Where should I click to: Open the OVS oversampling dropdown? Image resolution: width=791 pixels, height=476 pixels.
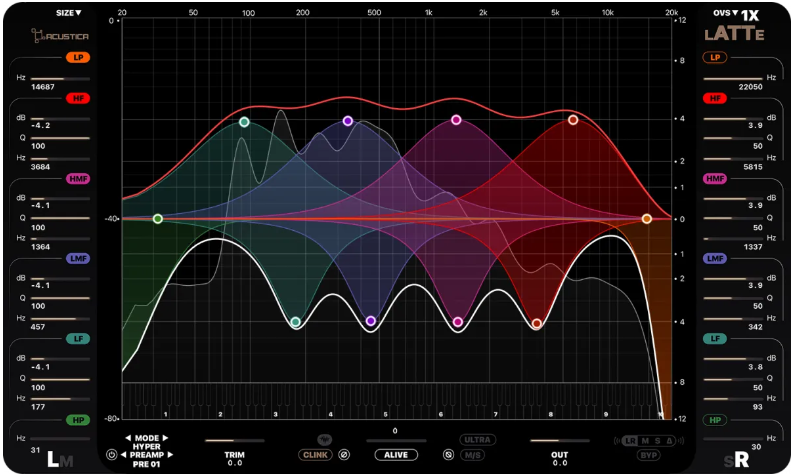(725, 13)
